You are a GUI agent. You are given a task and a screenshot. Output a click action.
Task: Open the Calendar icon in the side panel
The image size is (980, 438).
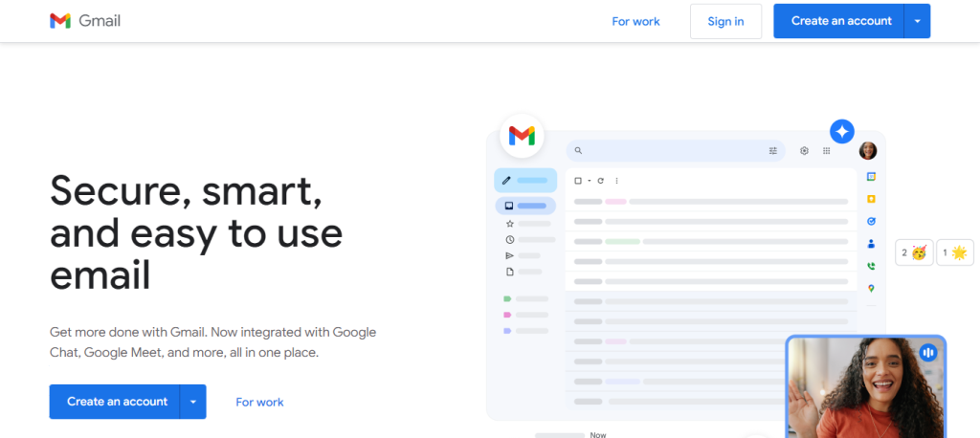point(871,177)
